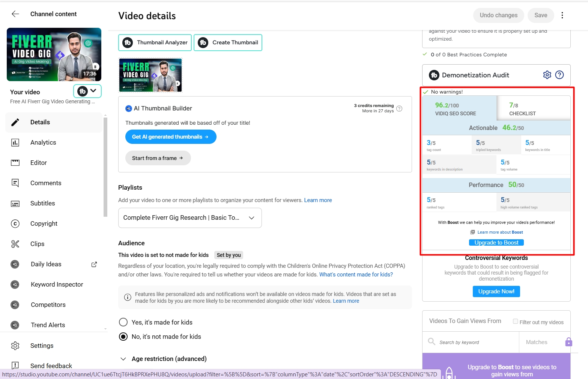This screenshot has height=379, width=588.
Task: Click the VIDIQ SEO SCORE tab
Action: click(x=459, y=108)
